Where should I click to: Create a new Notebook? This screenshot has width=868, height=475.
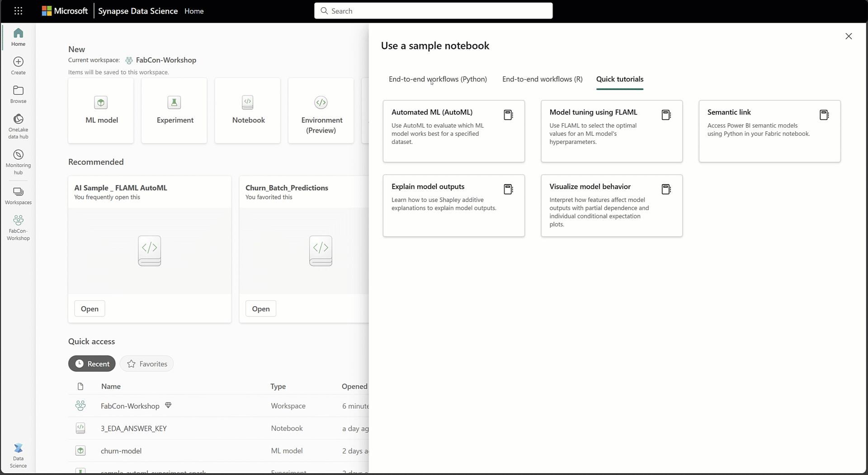[x=248, y=110]
